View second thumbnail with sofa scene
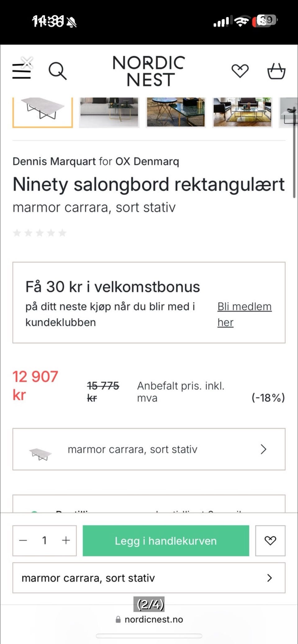 click(x=109, y=112)
